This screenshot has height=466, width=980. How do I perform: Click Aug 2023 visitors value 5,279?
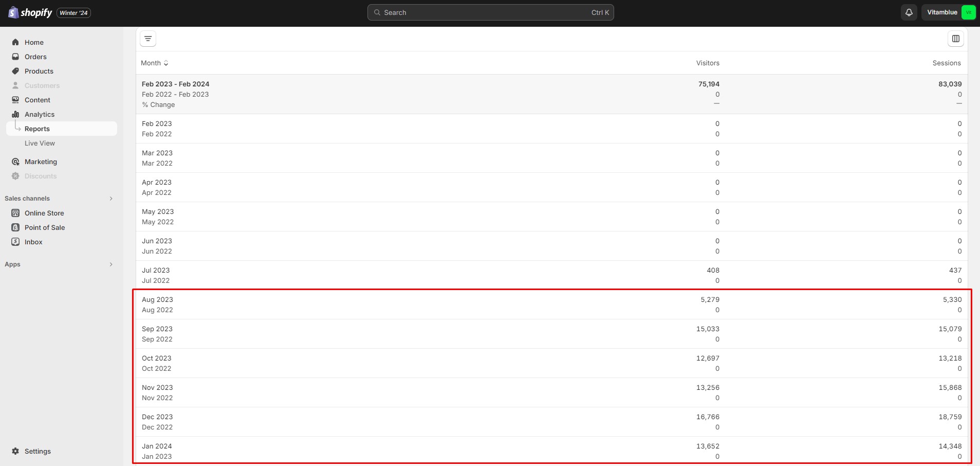[x=710, y=299]
